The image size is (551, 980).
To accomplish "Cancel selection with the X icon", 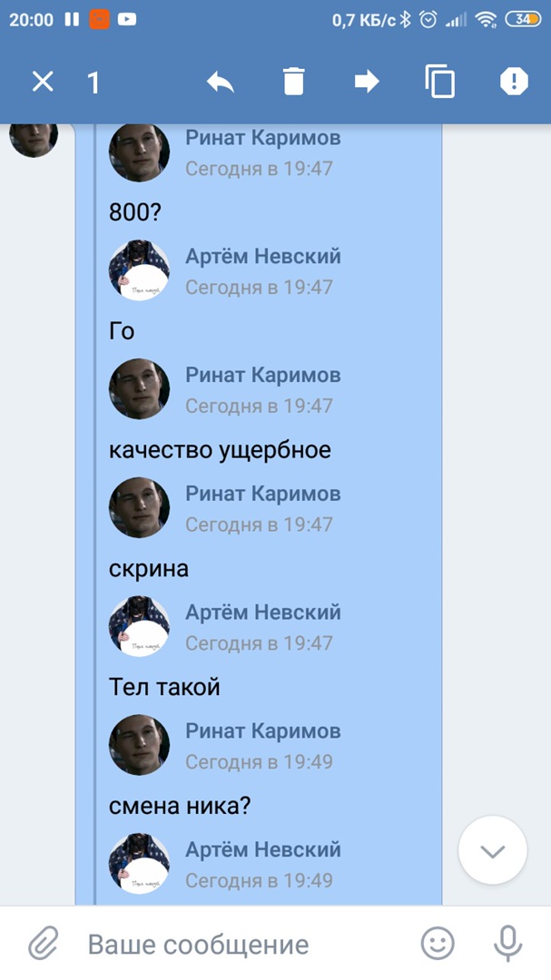I will pos(43,82).
